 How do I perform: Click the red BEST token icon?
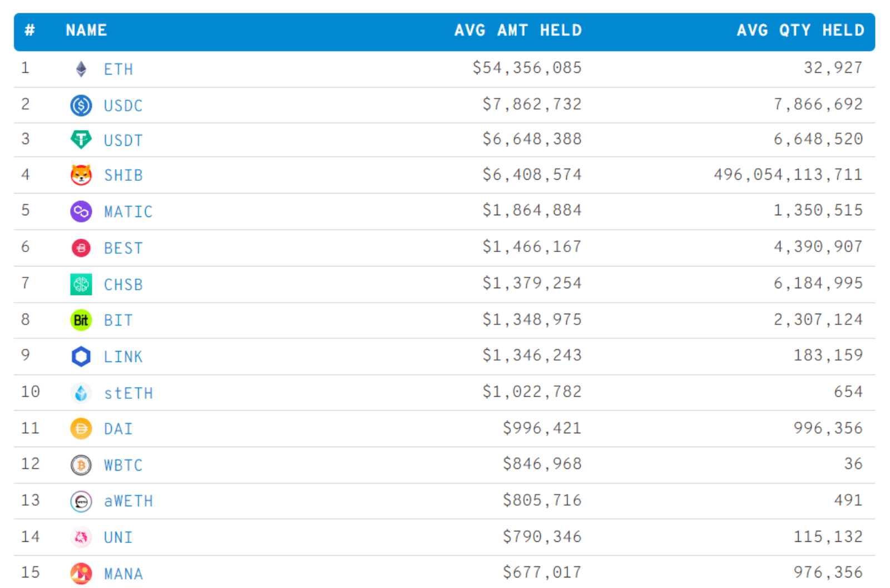(x=81, y=246)
